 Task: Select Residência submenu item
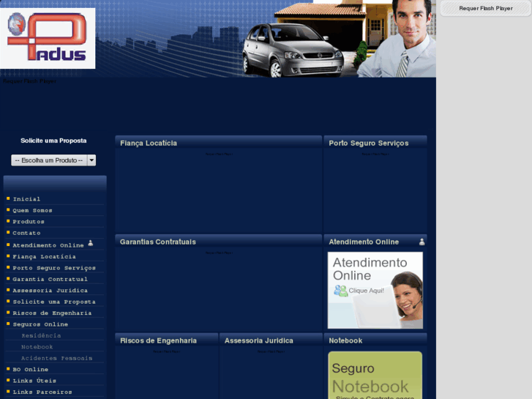click(41, 335)
